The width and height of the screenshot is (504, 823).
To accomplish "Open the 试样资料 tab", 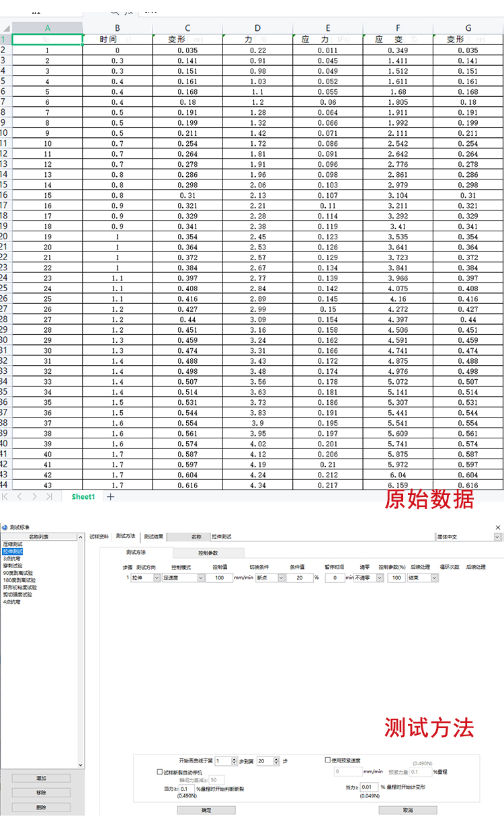I will [99, 537].
